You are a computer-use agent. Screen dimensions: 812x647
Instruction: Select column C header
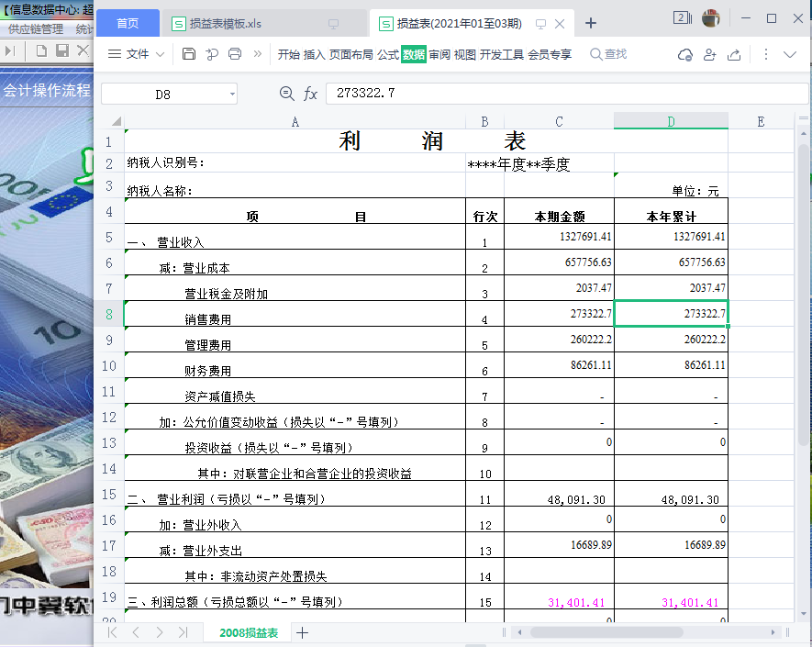pyautogui.click(x=559, y=121)
